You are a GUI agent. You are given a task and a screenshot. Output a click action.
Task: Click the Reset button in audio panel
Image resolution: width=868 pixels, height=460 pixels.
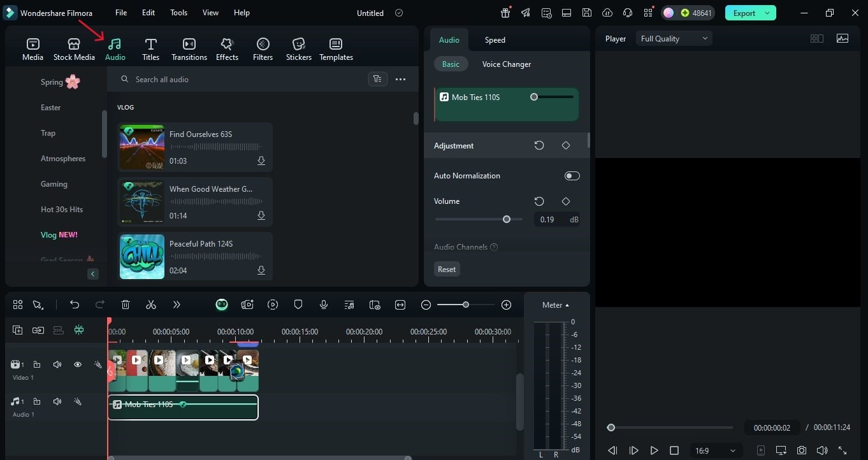point(447,270)
